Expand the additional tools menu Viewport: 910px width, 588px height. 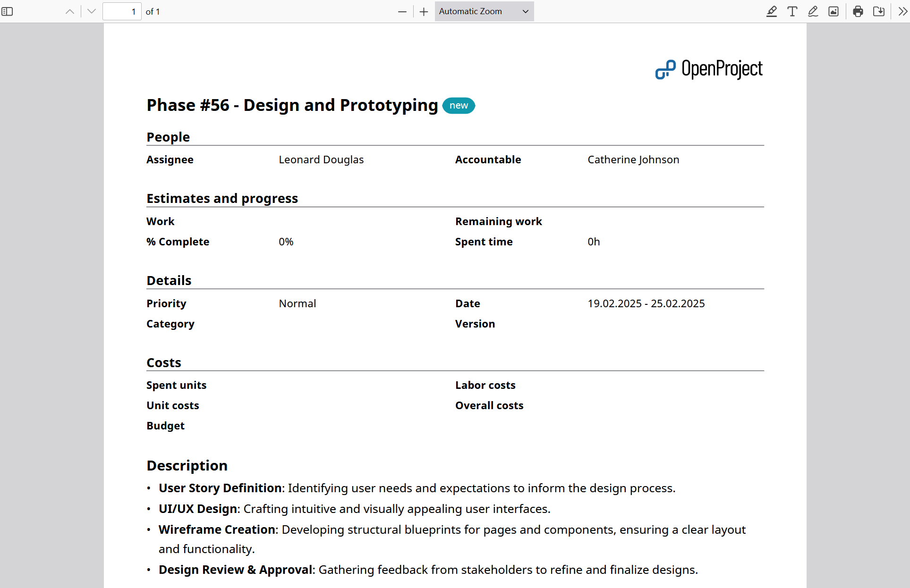[x=902, y=11]
